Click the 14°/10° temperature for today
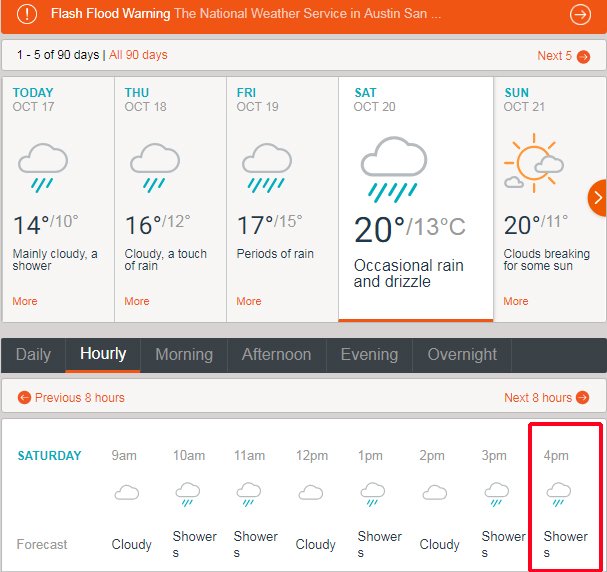Image resolution: width=607 pixels, height=572 pixels. [x=46, y=225]
